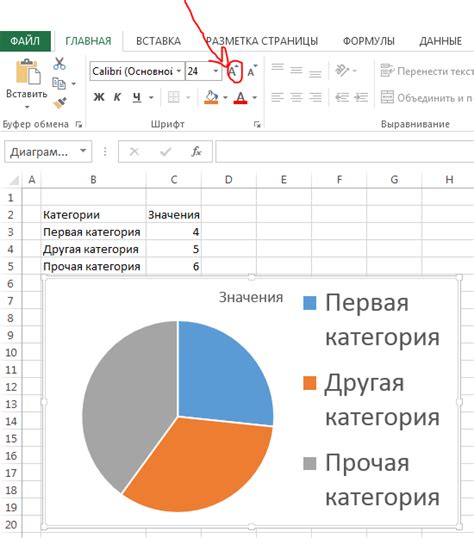Align text left
Image resolution: width=474 pixels, height=538 pixels.
(x=277, y=97)
